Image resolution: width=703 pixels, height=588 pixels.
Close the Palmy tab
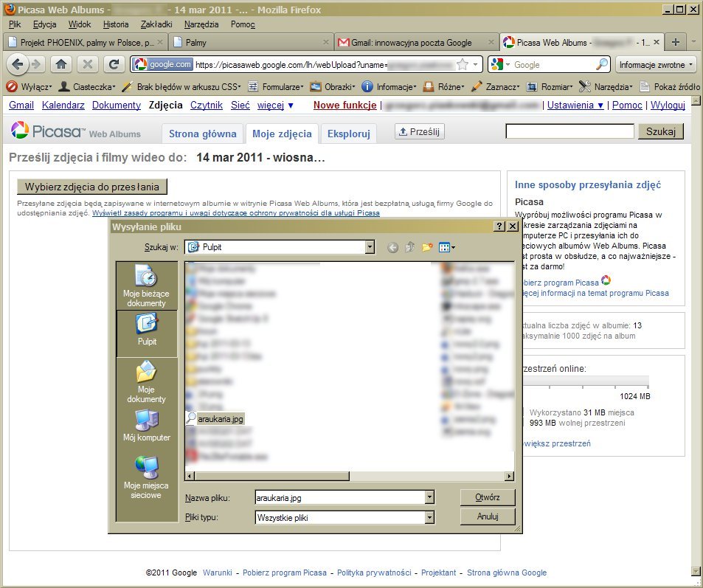point(326,42)
